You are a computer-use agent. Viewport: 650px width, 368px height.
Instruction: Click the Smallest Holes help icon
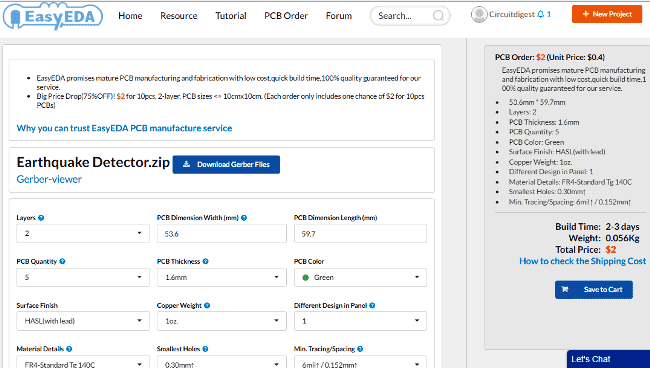click(206, 349)
